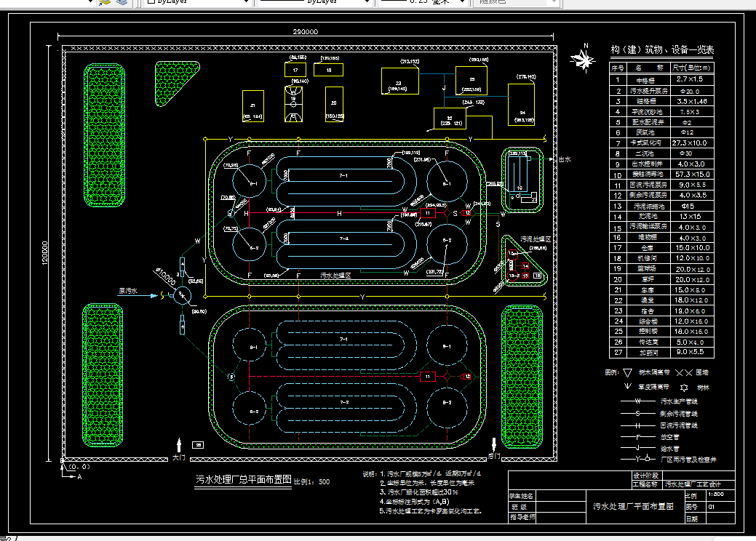
Task: Click note line 5 about 卡罗赛氧化沟工艺
Action: (x=431, y=511)
